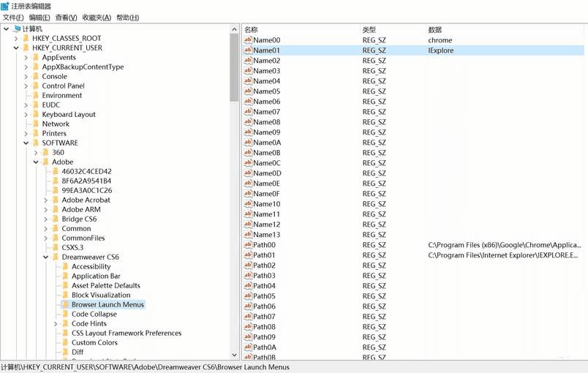Click the computer icon at tree root

(17, 29)
